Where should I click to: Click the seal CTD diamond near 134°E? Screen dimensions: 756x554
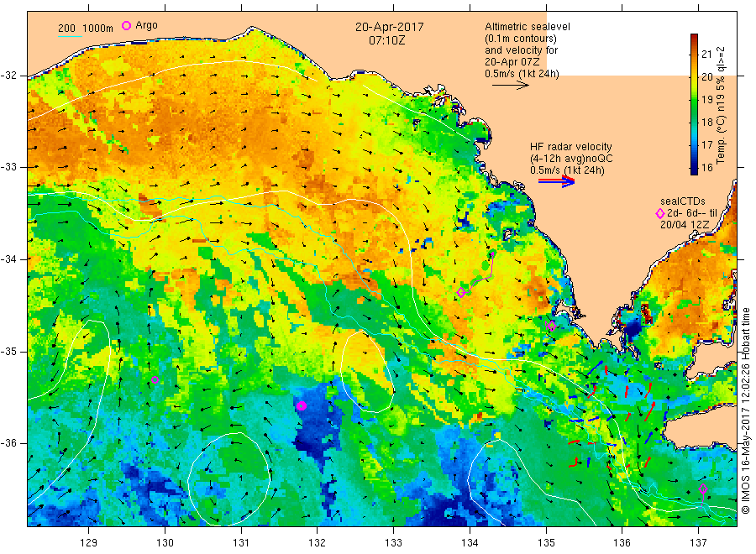(x=461, y=292)
